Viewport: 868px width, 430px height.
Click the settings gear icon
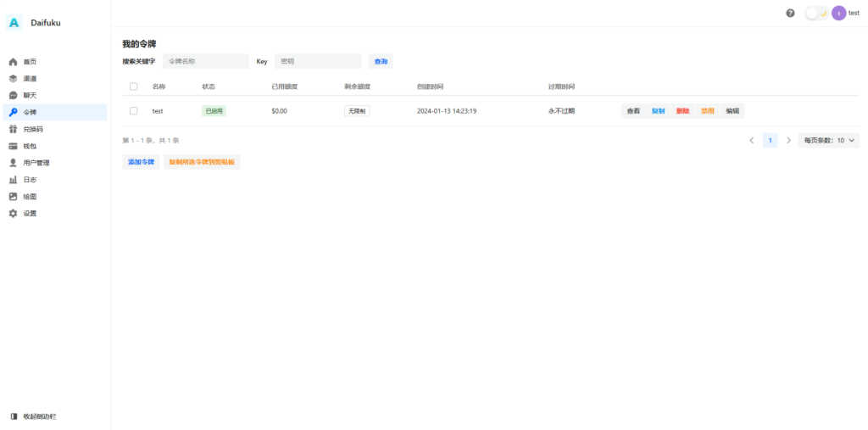point(13,214)
